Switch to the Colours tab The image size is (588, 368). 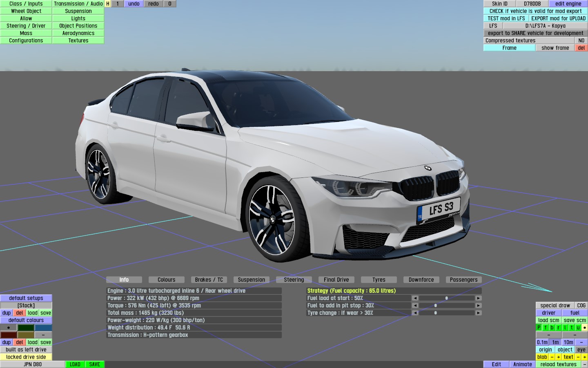pyautogui.click(x=167, y=280)
